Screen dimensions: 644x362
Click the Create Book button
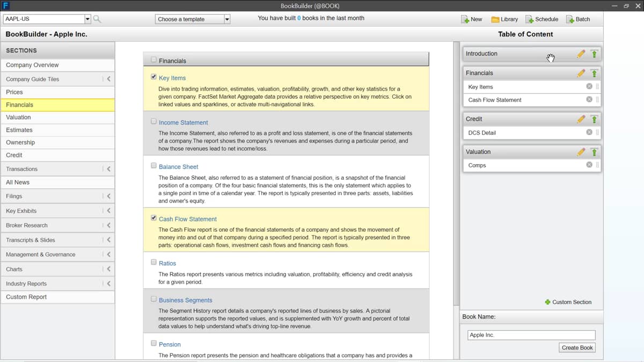(577, 348)
